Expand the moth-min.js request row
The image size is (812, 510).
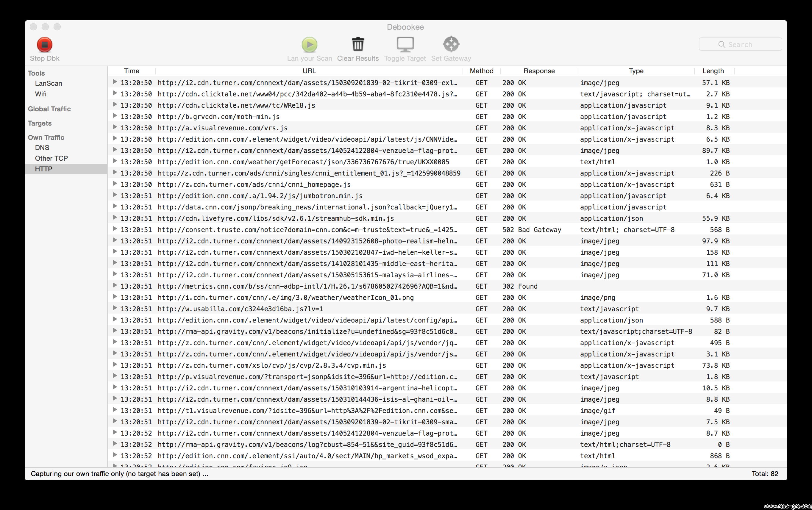(115, 116)
